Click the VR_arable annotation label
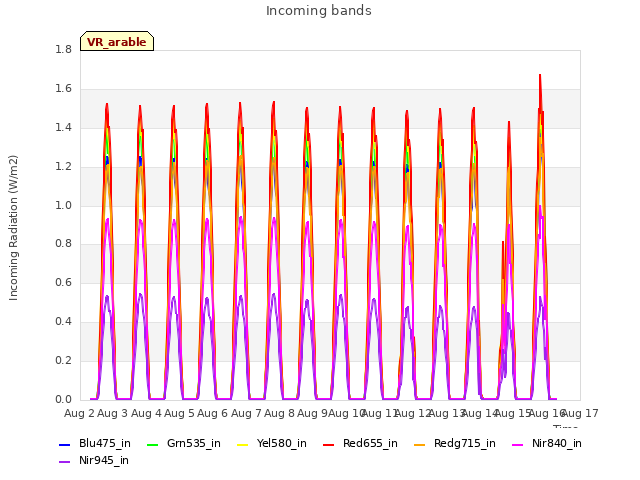Screen dimensions: 640x480 [117, 41]
